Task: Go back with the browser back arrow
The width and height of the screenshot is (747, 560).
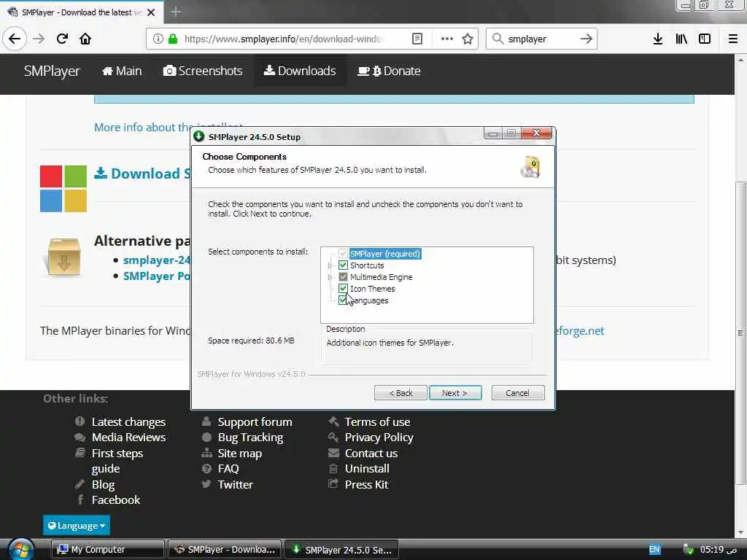Action: (x=15, y=39)
